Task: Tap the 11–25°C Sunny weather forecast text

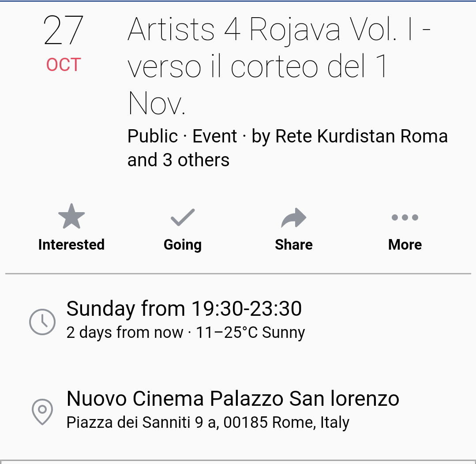Action: [251, 333]
